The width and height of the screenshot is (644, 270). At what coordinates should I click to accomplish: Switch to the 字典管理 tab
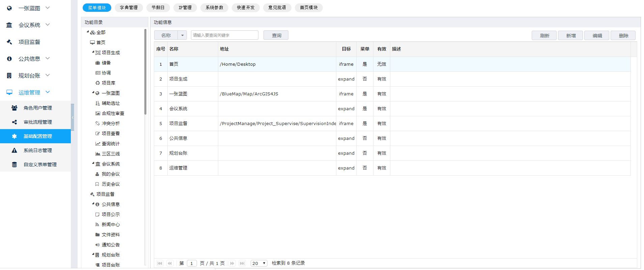pyautogui.click(x=129, y=7)
